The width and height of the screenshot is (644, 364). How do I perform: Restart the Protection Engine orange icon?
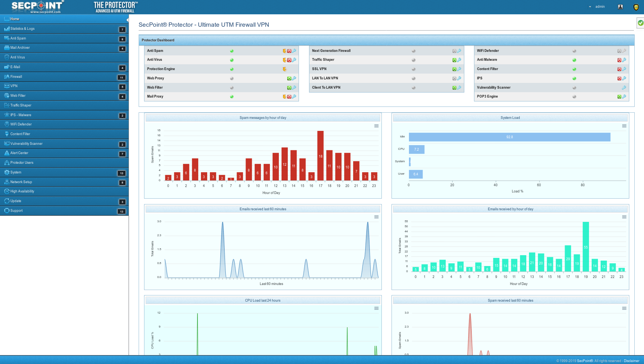click(285, 69)
